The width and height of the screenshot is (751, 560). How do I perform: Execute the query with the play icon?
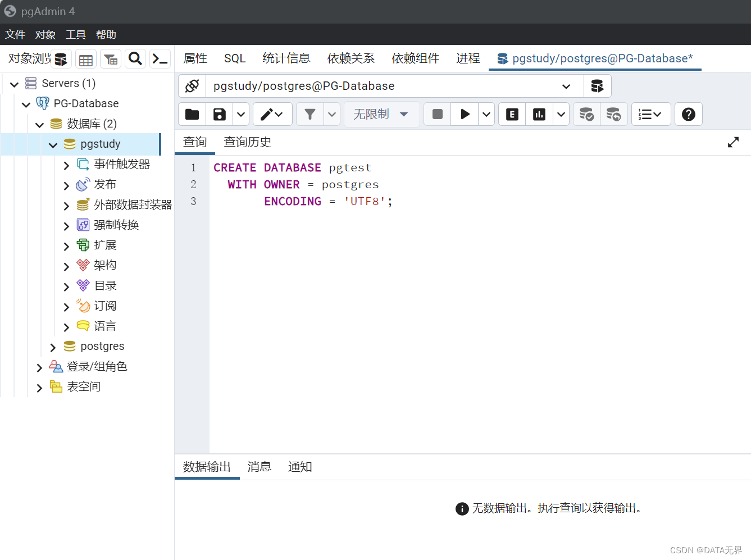(x=465, y=114)
